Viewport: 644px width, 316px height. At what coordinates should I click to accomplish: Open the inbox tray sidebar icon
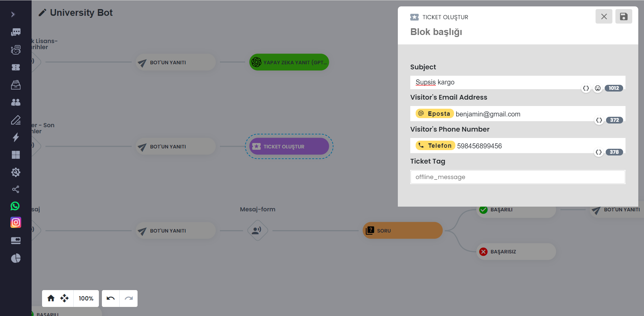pyautogui.click(x=16, y=85)
